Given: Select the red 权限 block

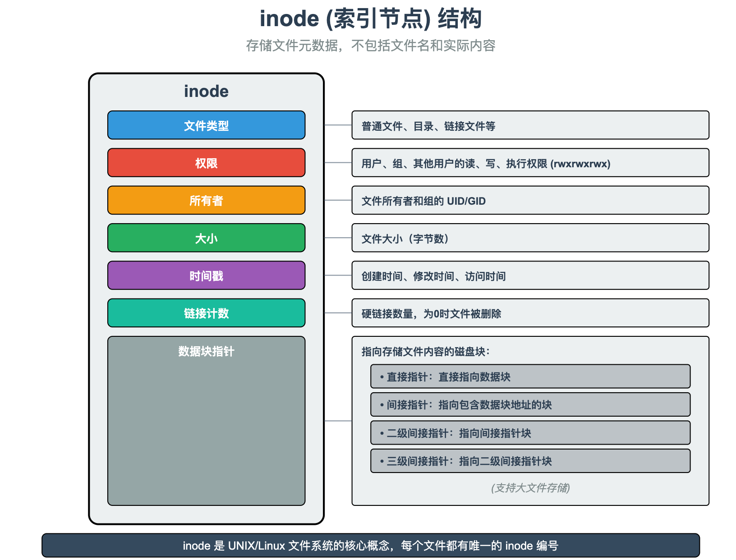Looking at the screenshot, I should point(206,163).
